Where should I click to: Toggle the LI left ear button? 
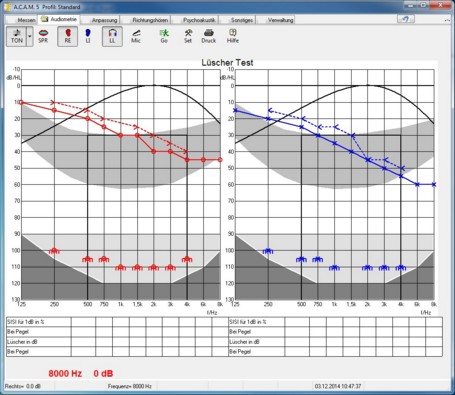click(x=88, y=36)
